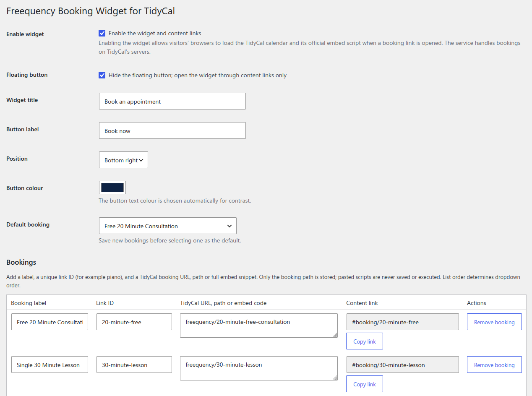Click the 'Bookings' section heading

tap(21, 262)
